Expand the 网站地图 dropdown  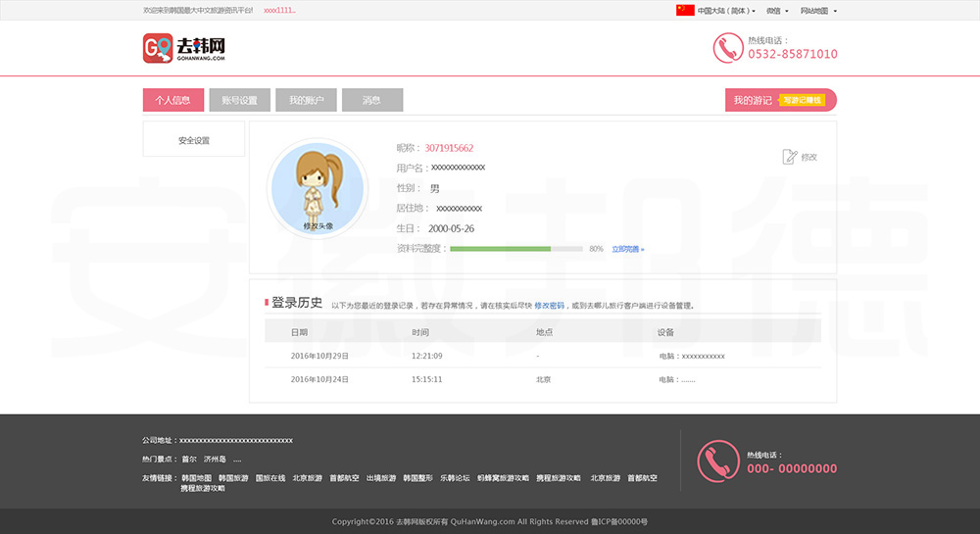click(x=817, y=11)
